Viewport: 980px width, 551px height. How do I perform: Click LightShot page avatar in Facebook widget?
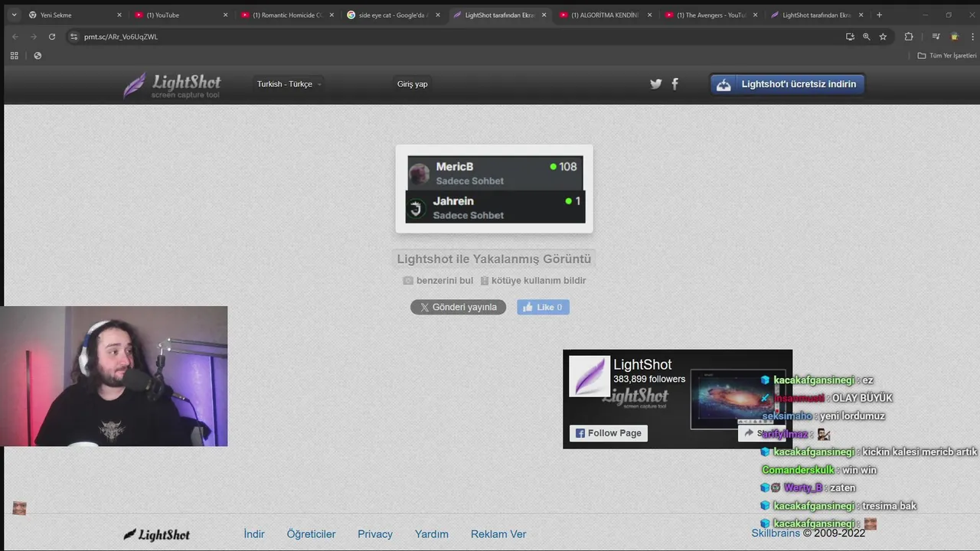[589, 376]
